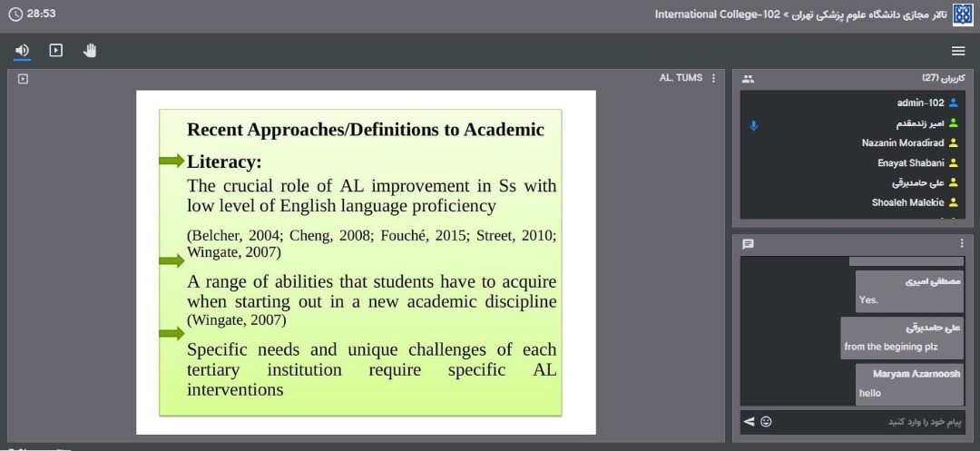Raise hand using the hand icon
980x451 pixels.
click(x=90, y=50)
